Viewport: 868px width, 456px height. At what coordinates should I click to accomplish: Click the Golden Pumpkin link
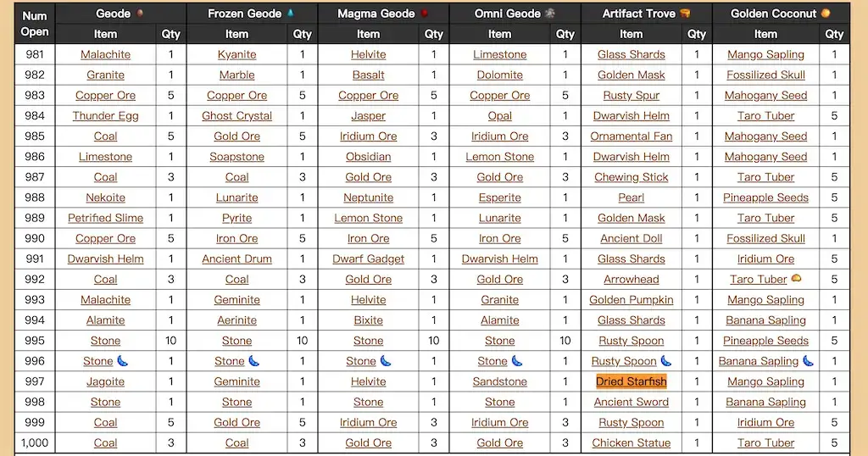click(631, 300)
